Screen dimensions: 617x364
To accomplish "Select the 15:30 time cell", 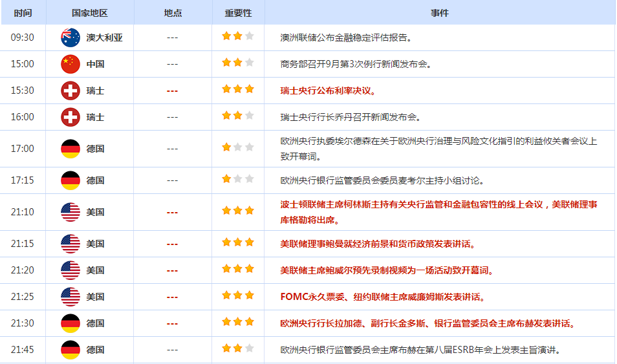I will 23,91.
